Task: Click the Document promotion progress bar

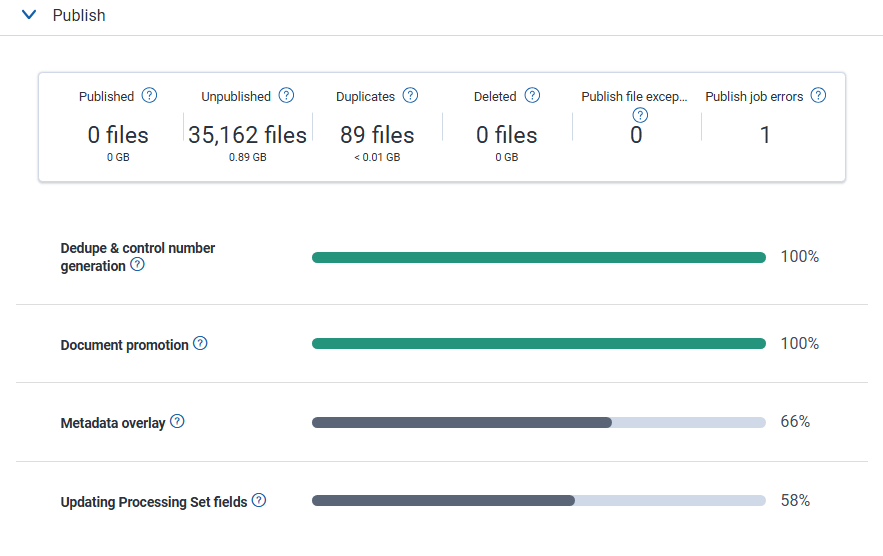Action: tap(539, 344)
